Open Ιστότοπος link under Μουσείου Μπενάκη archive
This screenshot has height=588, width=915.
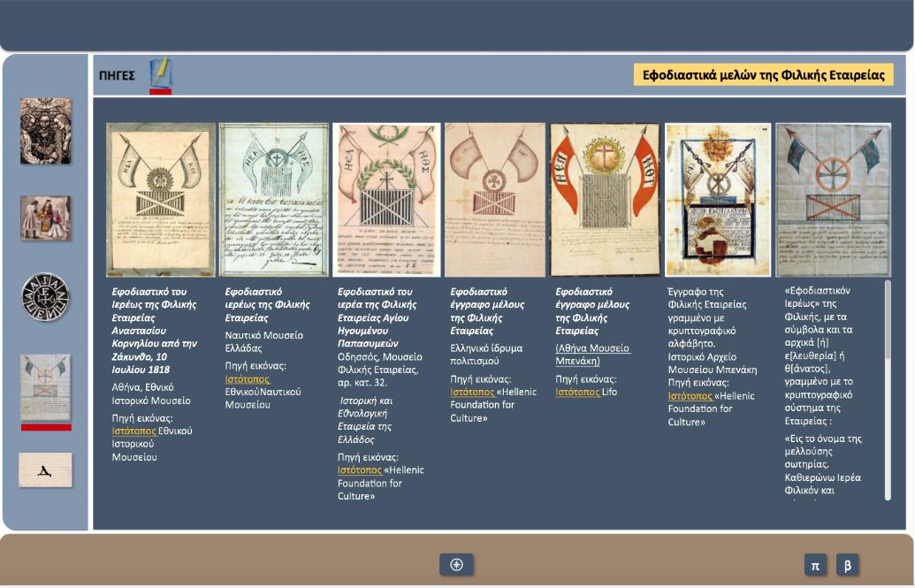coord(690,396)
